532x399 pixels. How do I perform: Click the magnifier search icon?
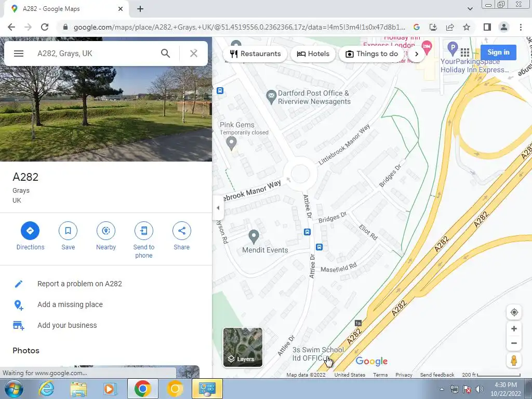(x=165, y=54)
